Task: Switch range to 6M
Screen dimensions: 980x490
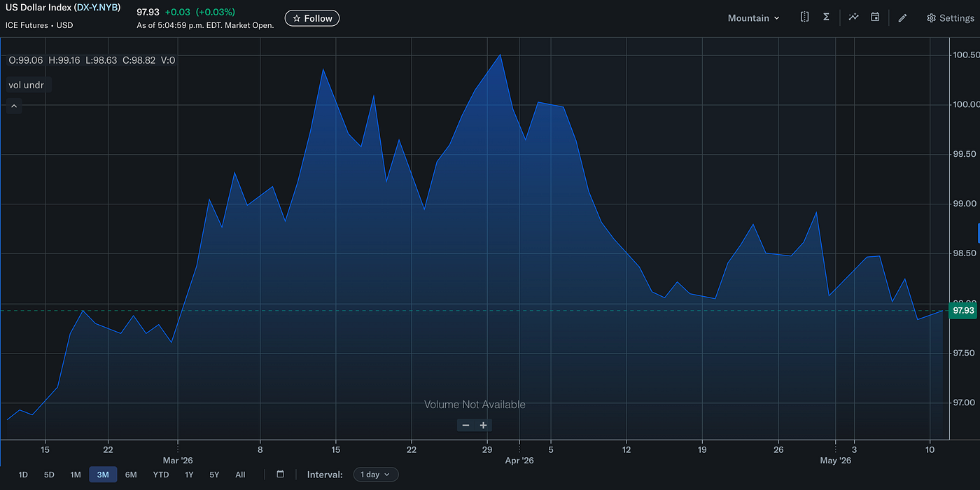Action: click(x=131, y=475)
